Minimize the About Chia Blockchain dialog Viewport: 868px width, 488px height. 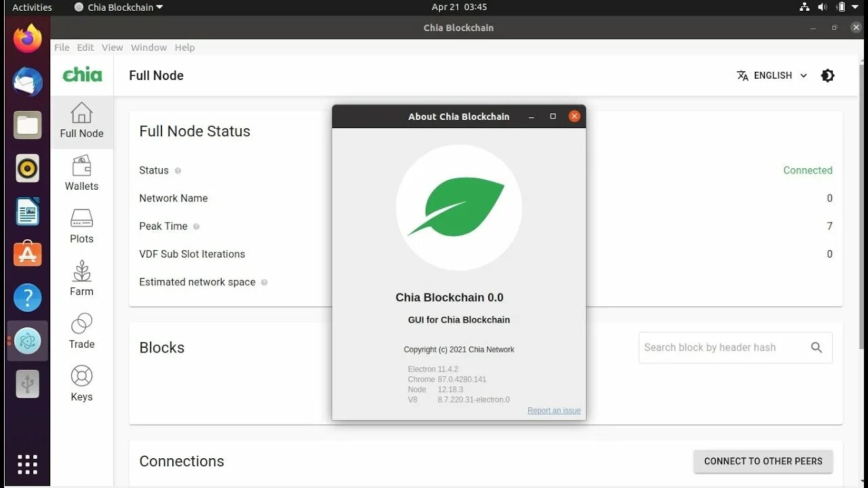[532, 117]
